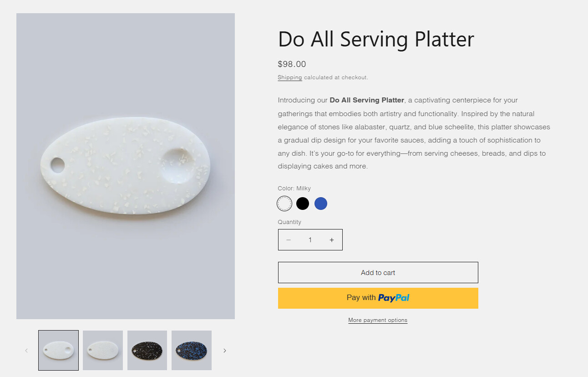Click the quantity number input field
Viewport: 588px width, 377px height.
[x=310, y=240]
